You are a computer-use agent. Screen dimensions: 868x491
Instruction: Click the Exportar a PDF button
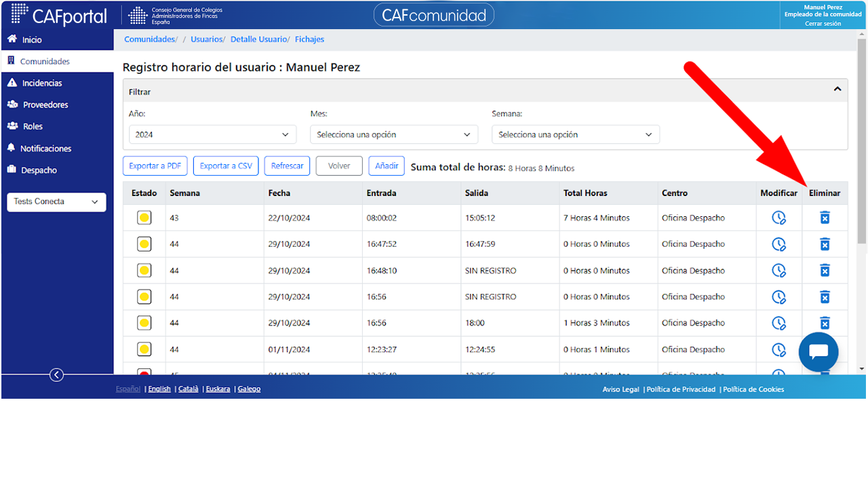[x=155, y=166]
